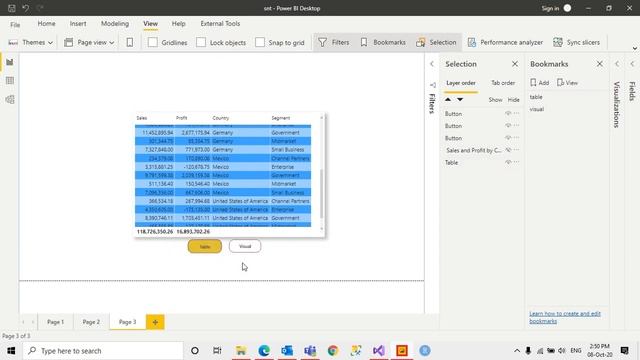Open the Data view from left sidebar
The image size is (640, 360).
point(10,81)
